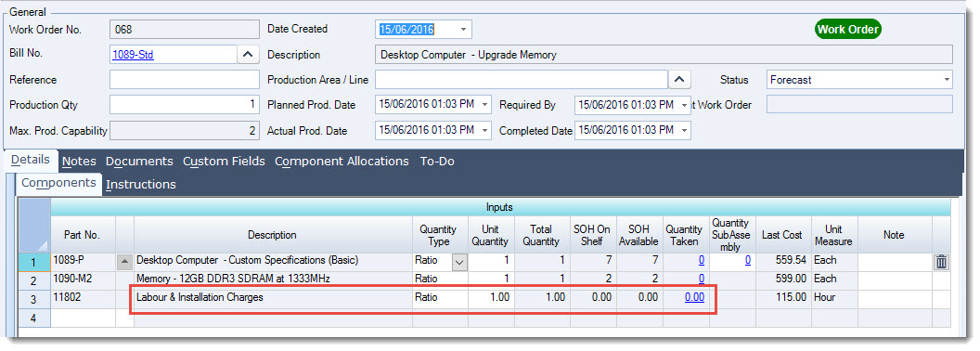Click the Production Area / Line field
The height and width of the screenshot is (351, 980).
point(522,80)
